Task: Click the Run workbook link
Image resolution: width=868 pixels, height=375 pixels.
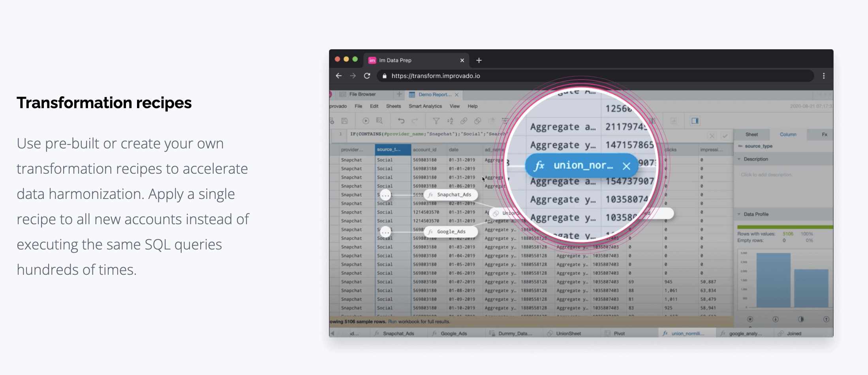Action: coord(392,322)
